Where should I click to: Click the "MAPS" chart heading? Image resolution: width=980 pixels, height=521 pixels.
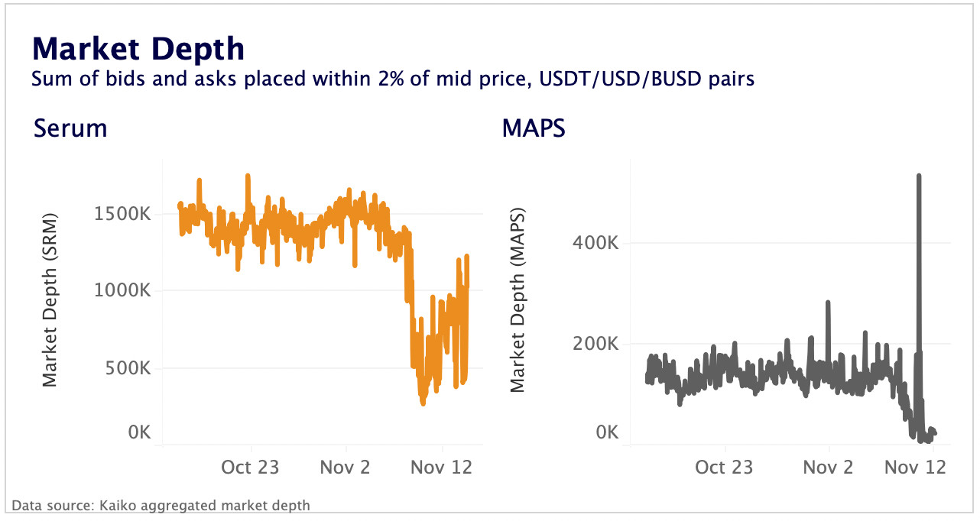click(x=534, y=128)
